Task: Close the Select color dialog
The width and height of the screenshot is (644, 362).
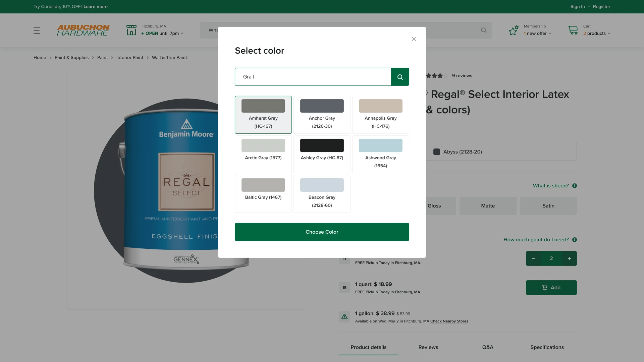Action: tap(414, 39)
